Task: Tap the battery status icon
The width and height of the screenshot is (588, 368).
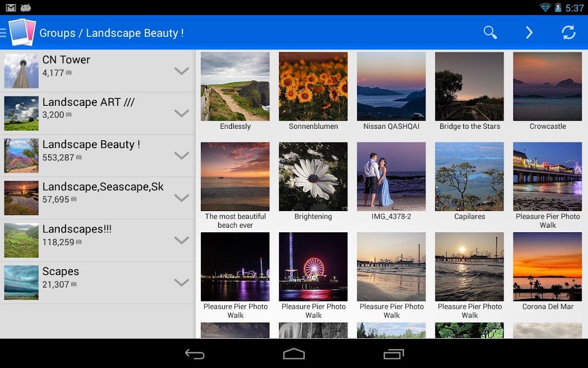Action: click(x=558, y=7)
